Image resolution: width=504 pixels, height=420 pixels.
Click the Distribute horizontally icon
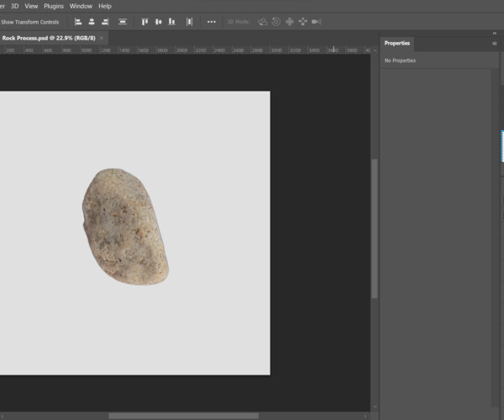point(189,22)
